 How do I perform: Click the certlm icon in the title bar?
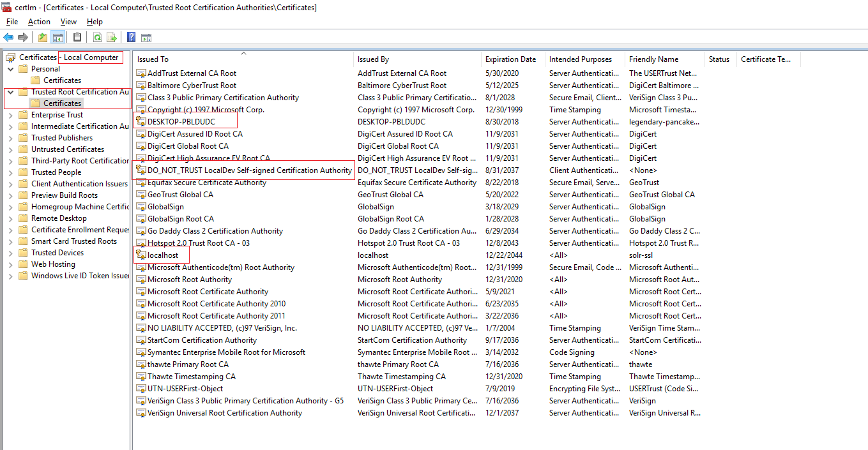7,7
